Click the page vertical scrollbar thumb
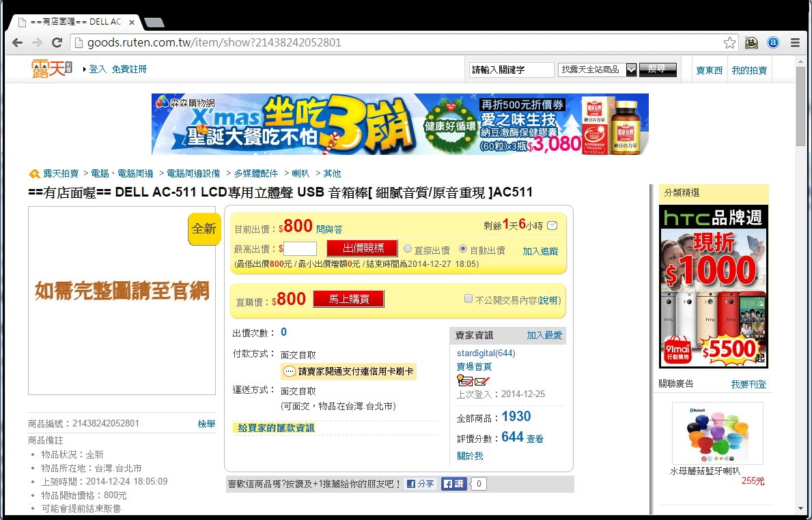Image resolution: width=812 pixels, height=520 pixels. pos(800,106)
